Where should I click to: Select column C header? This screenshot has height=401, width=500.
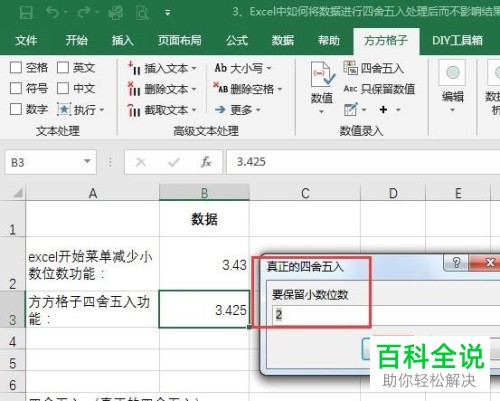305,193
